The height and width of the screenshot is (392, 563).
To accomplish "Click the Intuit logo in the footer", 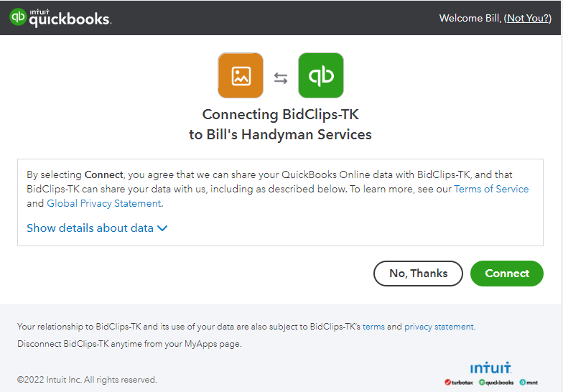I will (x=490, y=368).
